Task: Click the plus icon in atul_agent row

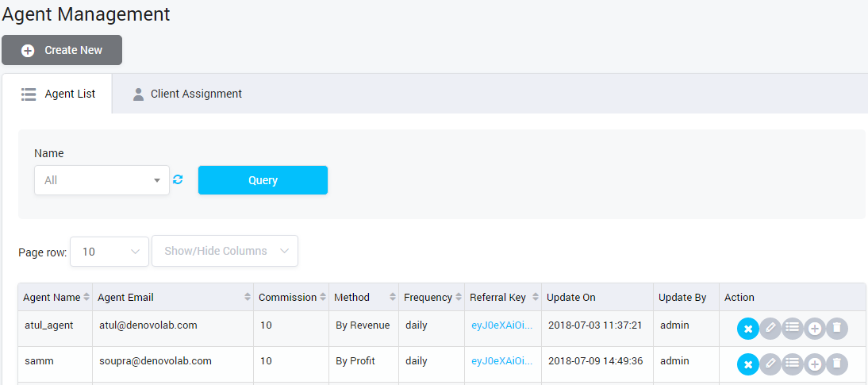Action: pos(814,329)
